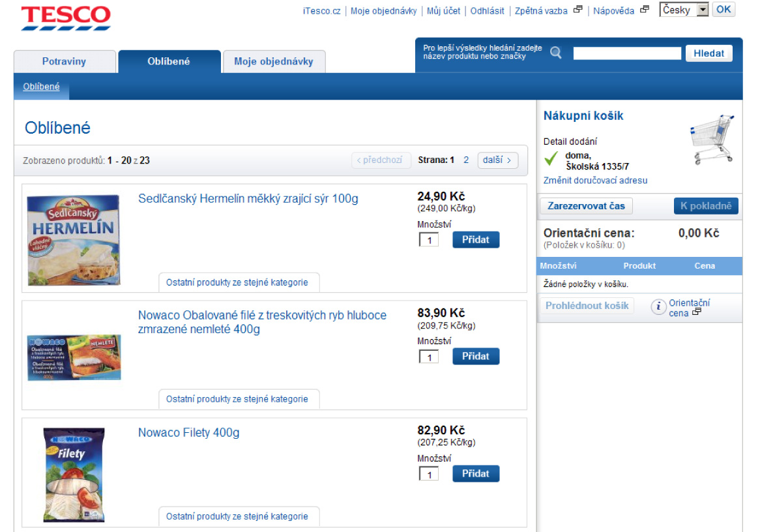Open Nowaco Obalované filé product title

pyautogui.click(x=262, y=322)
